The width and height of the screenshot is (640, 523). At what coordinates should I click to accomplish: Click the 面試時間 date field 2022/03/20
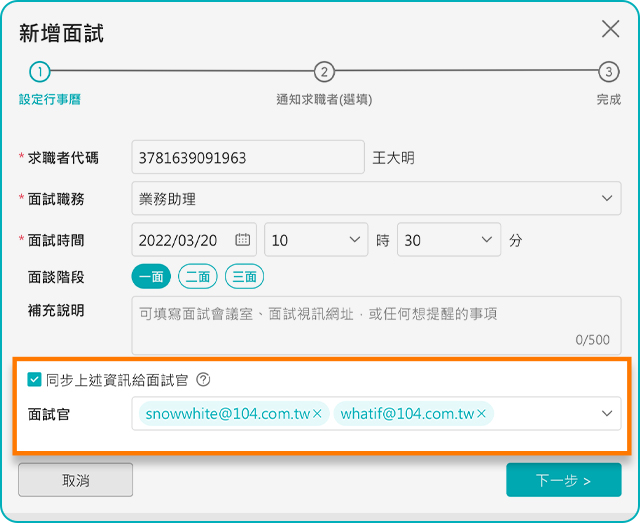coord(194,240)
